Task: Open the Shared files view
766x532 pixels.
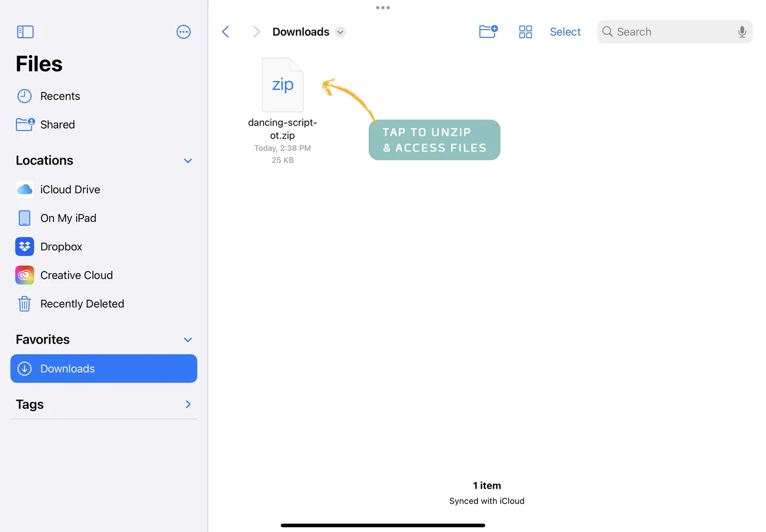Action: click(x=57, y=124)
